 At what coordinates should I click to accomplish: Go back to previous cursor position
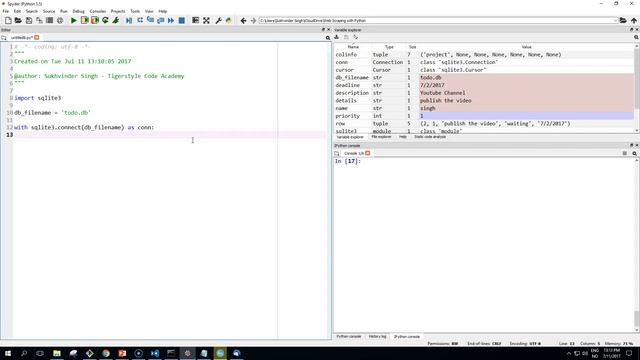click(243, 20)
